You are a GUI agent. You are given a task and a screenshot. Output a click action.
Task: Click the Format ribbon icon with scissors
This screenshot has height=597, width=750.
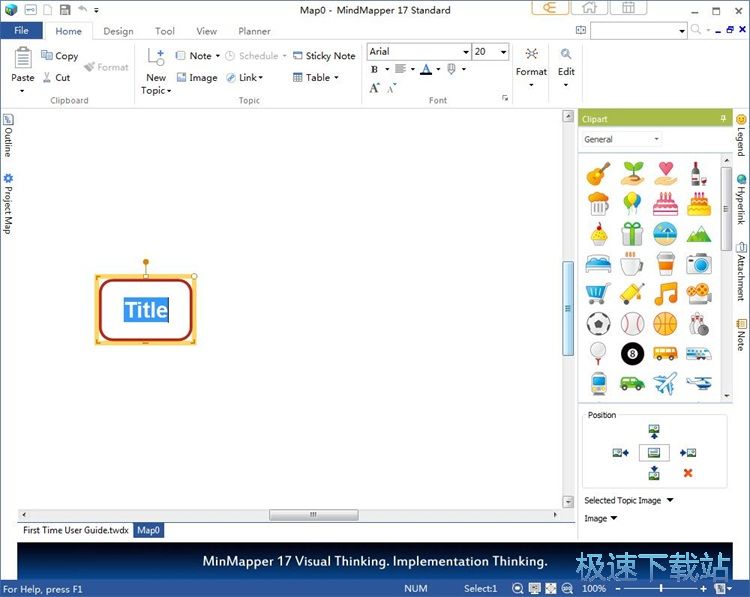[x=531, y=54]
